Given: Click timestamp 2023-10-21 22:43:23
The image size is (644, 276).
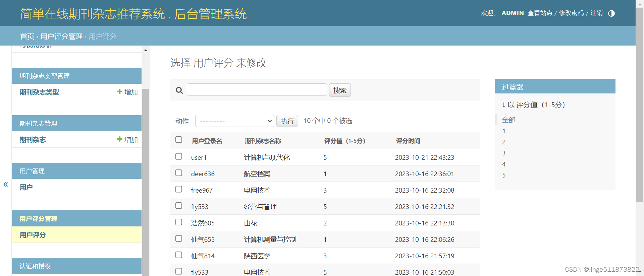Looking at the screenshot, I should (425, 157).
